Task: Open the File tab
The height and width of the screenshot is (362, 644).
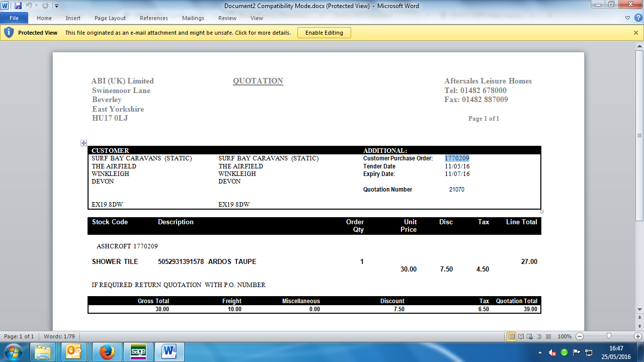Action: click(14, 18)
